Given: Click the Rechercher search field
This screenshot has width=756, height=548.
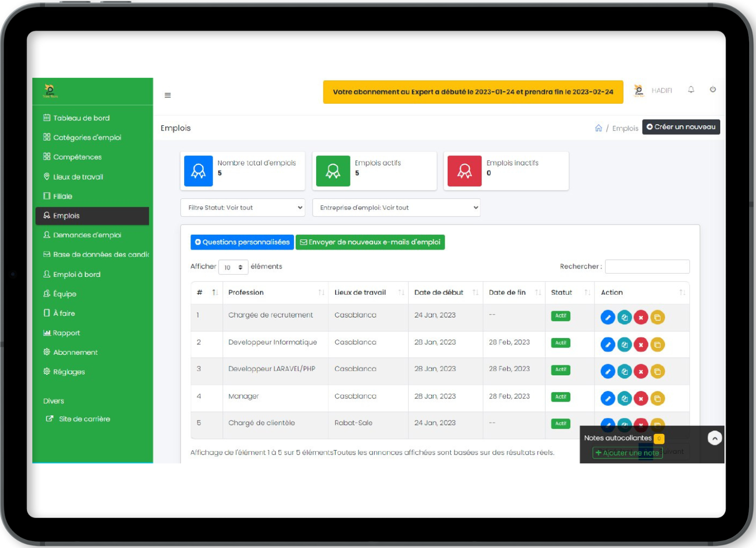Looking at the screenshot, I should [x=647, y=266].
